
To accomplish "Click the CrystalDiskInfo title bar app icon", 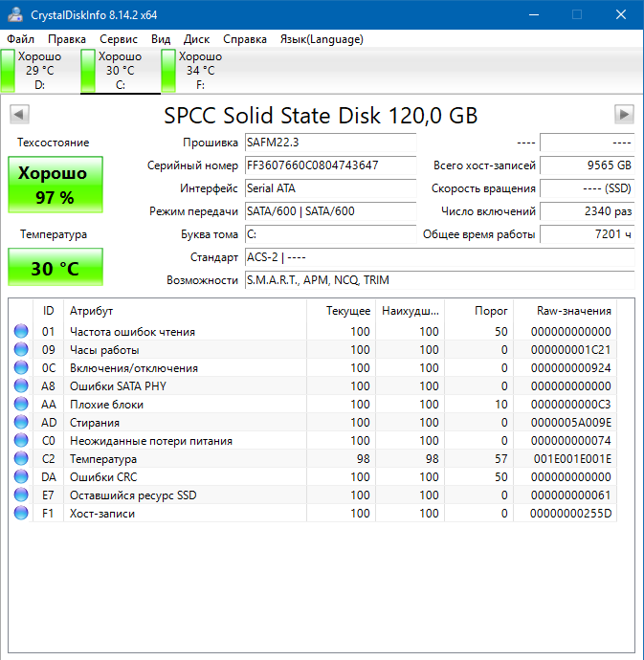I will (14, 14).
